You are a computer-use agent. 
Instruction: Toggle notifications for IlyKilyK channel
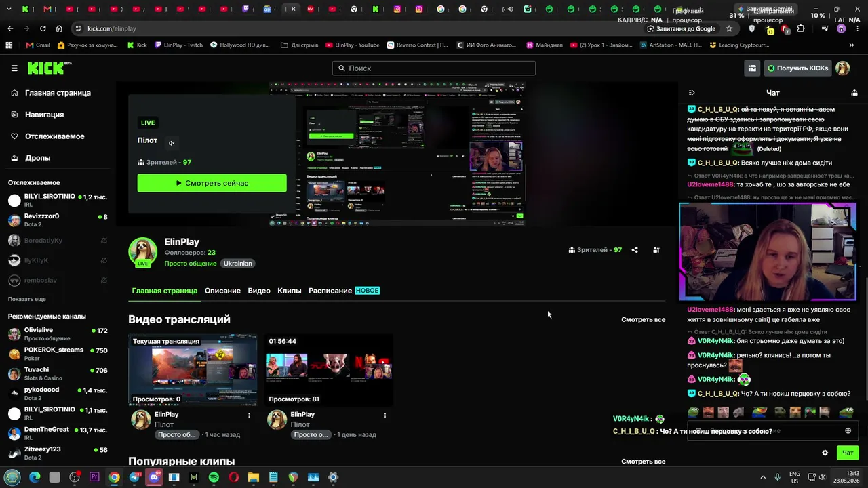pyautogui.click(x=104, y=260)
